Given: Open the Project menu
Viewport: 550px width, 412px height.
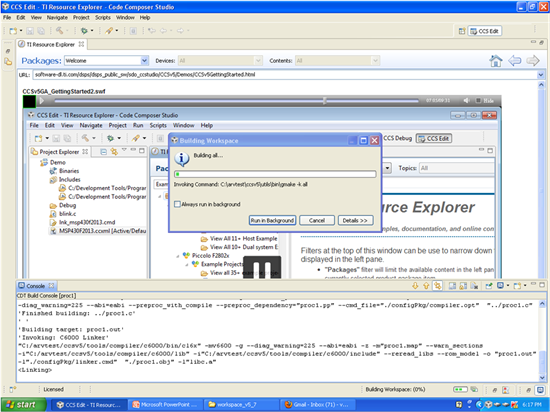Looking at the screenshot, I should pyautogui.click(x=81, y=18).
